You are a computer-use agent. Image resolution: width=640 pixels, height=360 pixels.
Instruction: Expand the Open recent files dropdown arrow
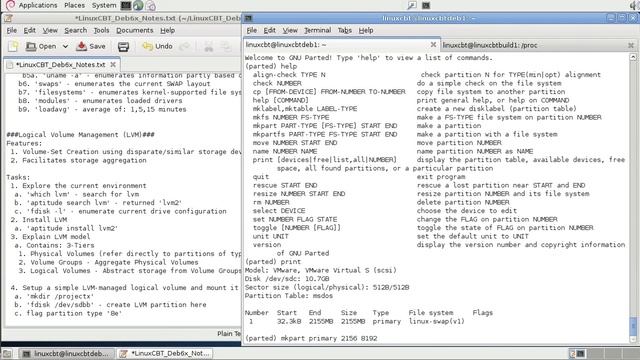65,47
